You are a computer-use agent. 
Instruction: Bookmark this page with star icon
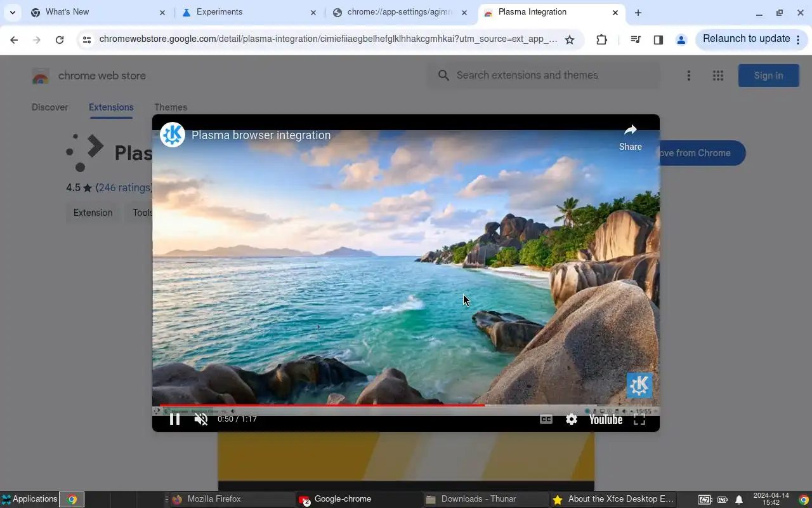(570, 39)
